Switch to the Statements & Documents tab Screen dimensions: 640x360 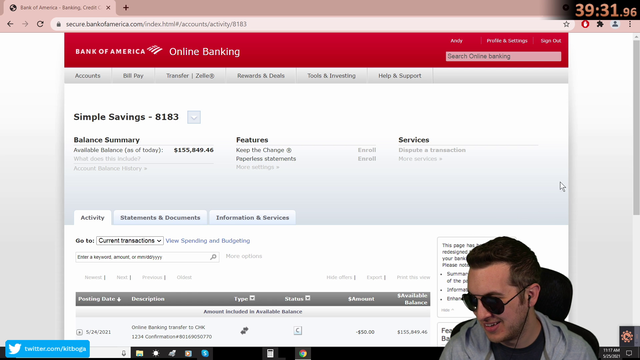pyautogui.click(x=160, y=218)
